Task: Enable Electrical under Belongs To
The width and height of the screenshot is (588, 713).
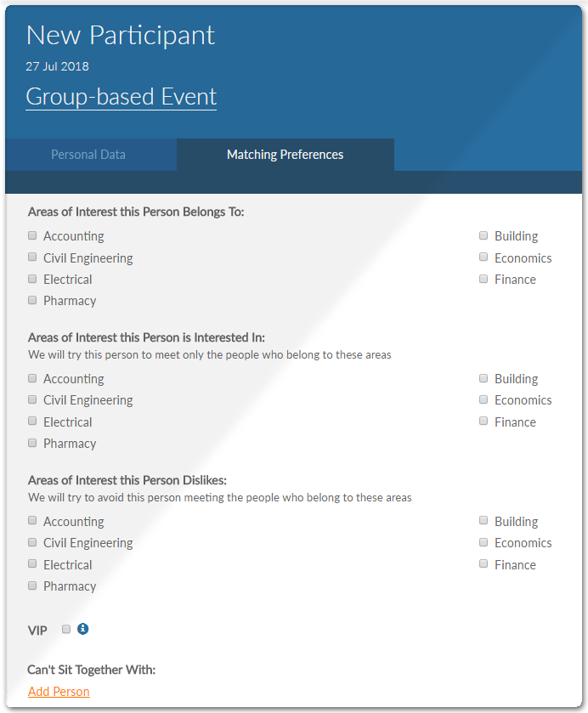Action: (32, 279)
